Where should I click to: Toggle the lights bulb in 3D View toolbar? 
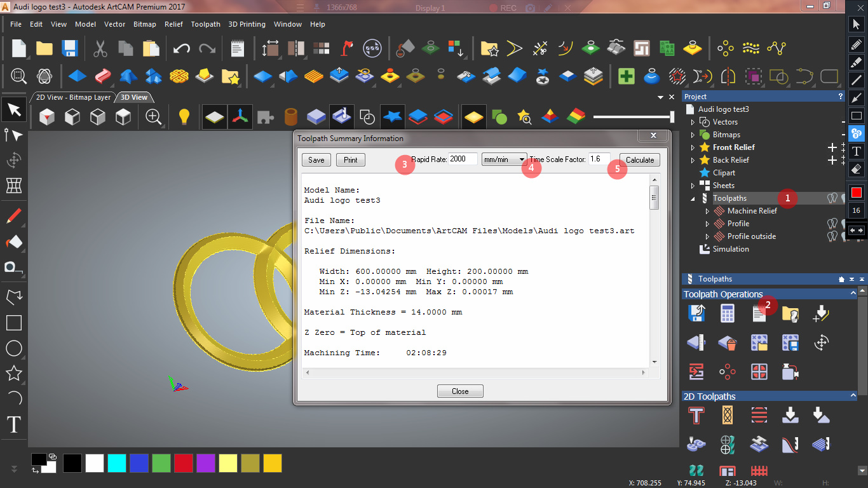(x=184, y=116)
